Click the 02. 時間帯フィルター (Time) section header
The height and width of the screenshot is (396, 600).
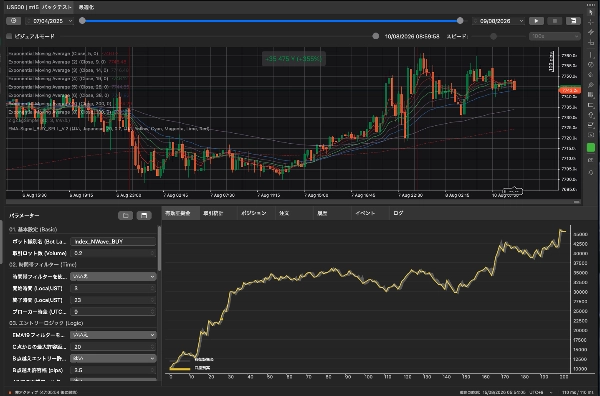tap(43, 264)
